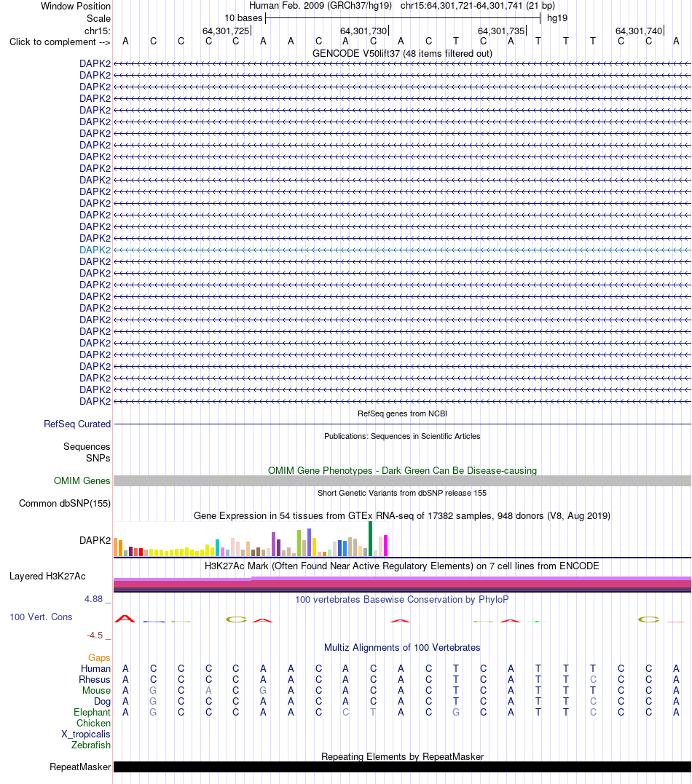
Task: Open 'Multiz Alignments of 100 Vertebrates' title
Action: 402,647
